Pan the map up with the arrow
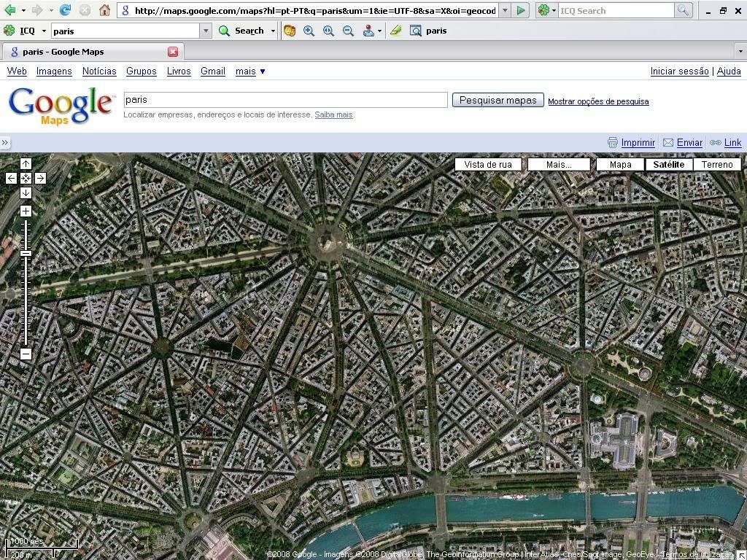This screenshot has height=560, width=747. 26,164
